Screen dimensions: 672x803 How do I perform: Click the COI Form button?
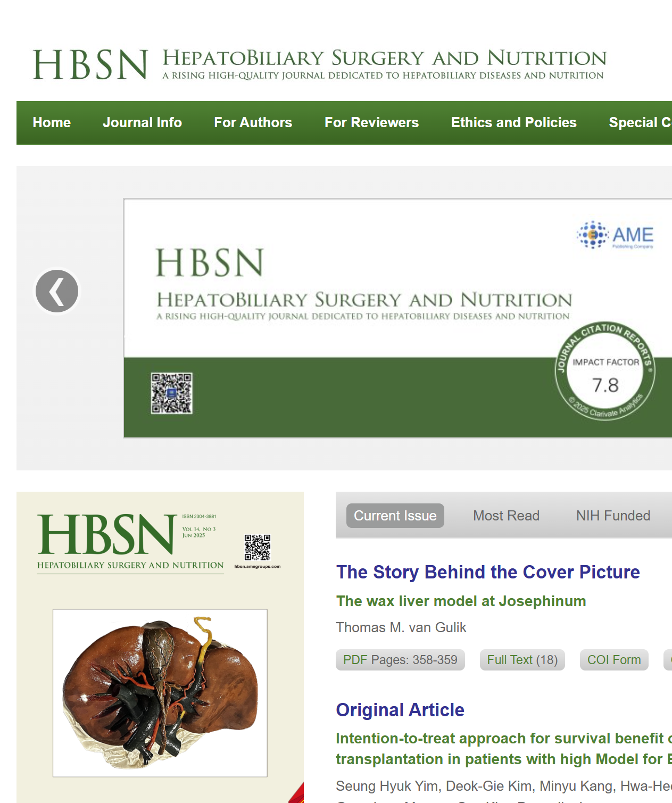click(614, 660)
